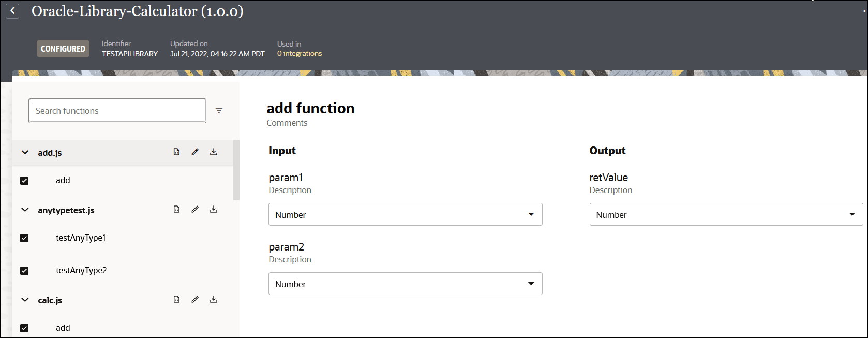Image resolution: width=868 pixels, height=338 pixels.
Task: Click the param1 Description text
Action: click(290, 190)
